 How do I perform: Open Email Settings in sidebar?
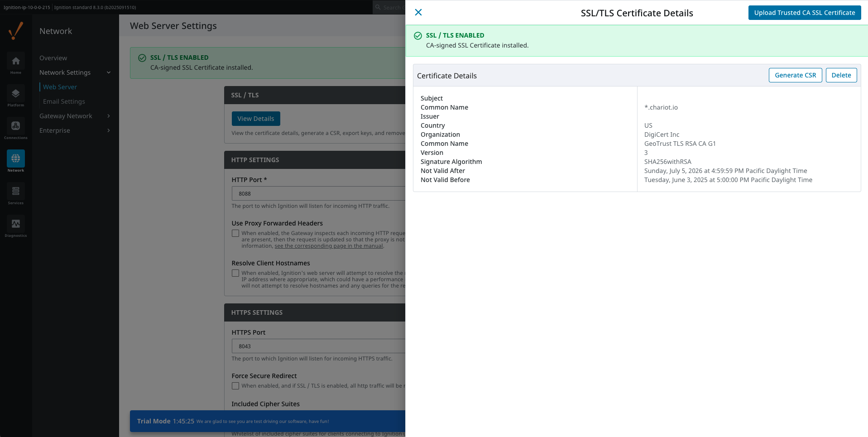click(x=64, y=101)
